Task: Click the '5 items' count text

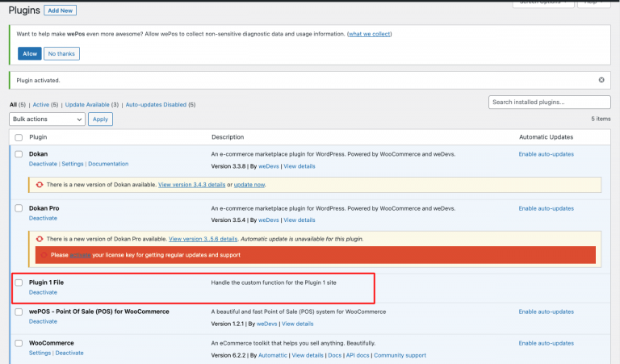Action: pyautogui.click(x=601, y=119)
